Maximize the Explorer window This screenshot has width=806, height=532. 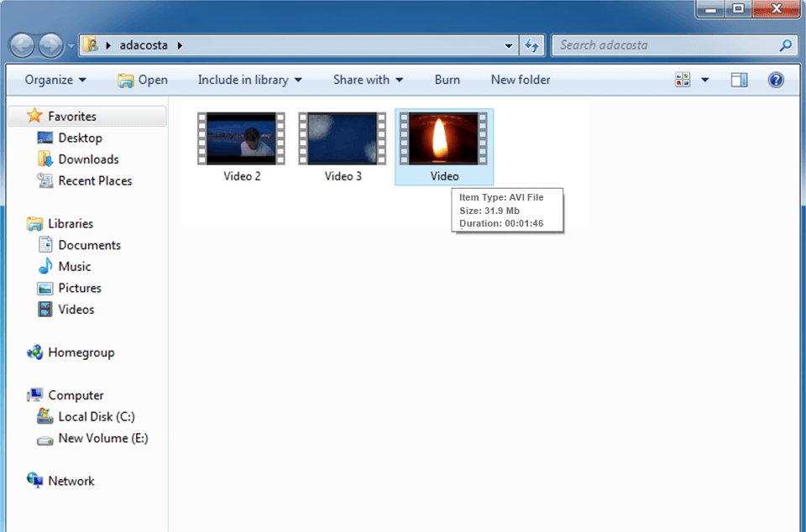739,8
